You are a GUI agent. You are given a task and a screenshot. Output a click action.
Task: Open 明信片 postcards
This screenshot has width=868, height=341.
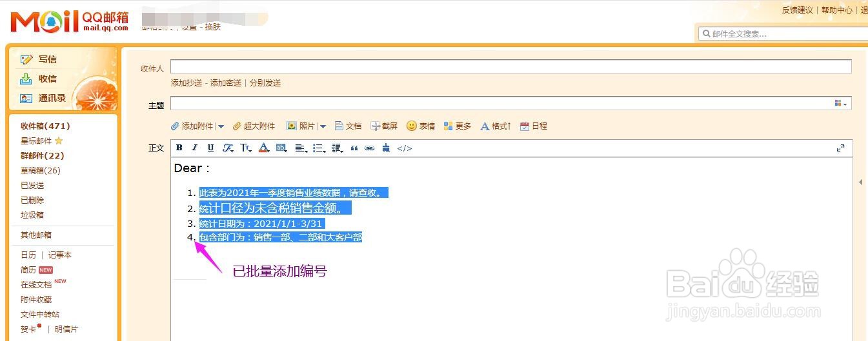[x=66, y=329]
